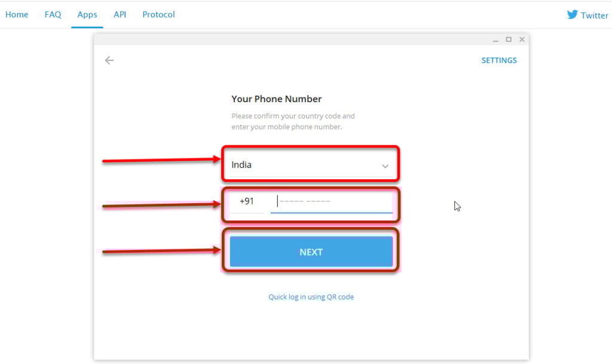Open the Twitter link text
The height and width of the screenshot is (364, 612).
point(594,15)
